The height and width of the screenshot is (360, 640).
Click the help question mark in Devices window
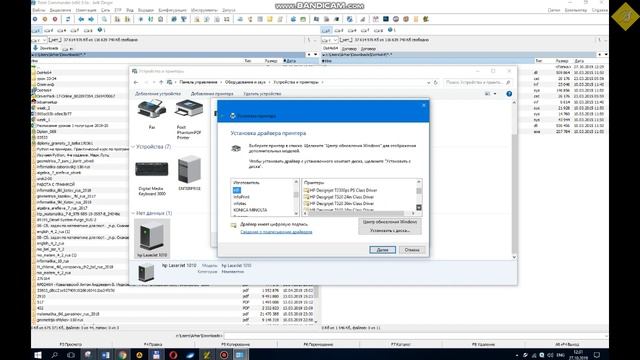click(509, 94)
